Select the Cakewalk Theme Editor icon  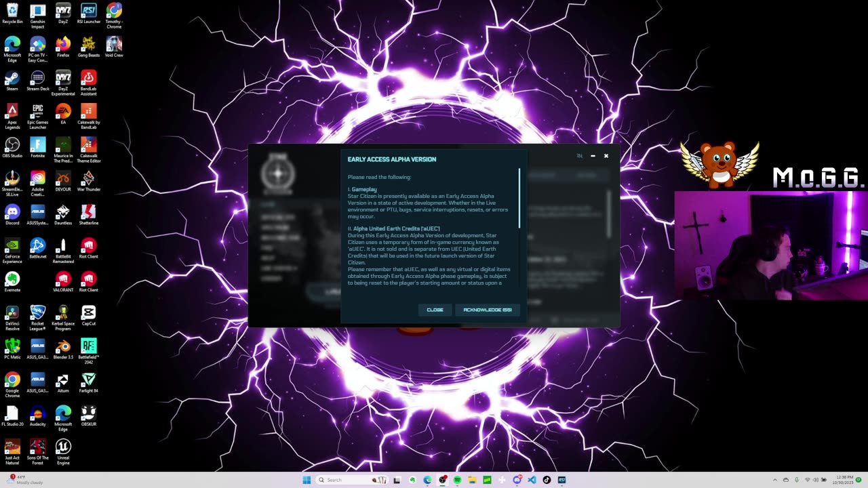[x=88, y=150]
